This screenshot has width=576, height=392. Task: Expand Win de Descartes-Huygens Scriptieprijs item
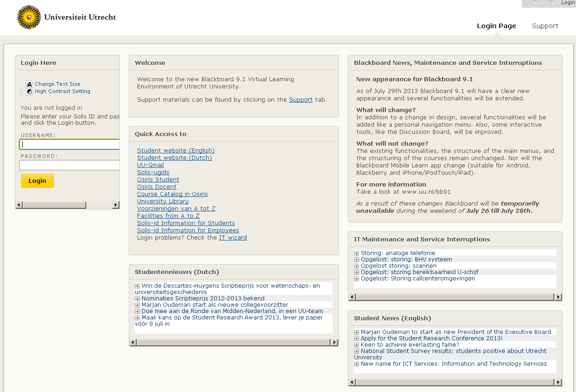point(137,286)
